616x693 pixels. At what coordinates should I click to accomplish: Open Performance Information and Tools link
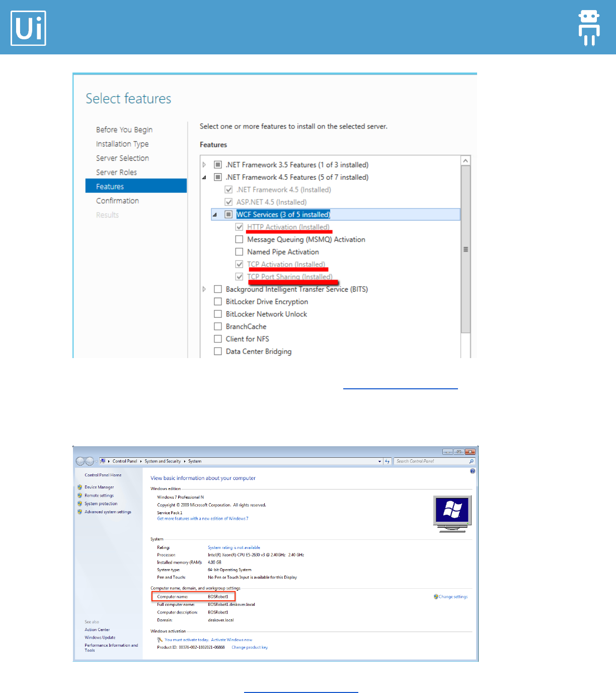click(111, 648)
